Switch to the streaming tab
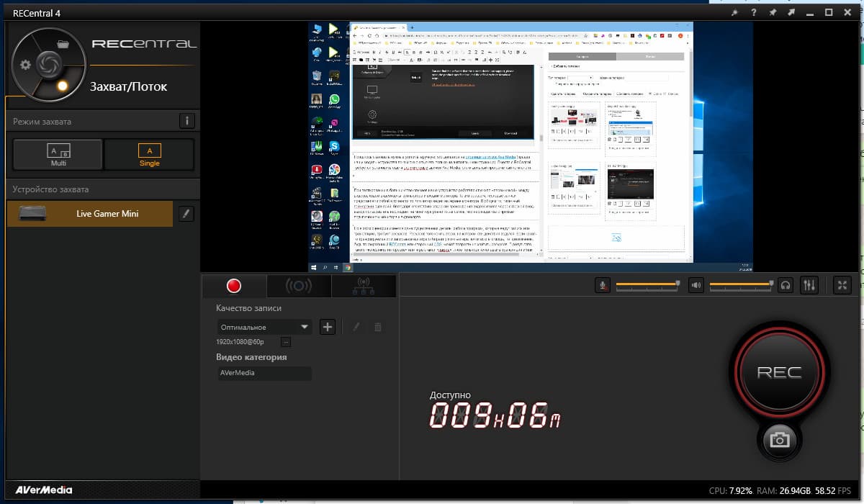 tap(299, 286)
